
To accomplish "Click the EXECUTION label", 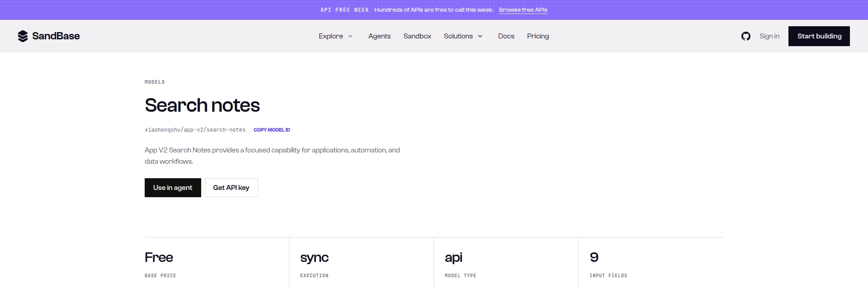I will click(x=314, y=275).
